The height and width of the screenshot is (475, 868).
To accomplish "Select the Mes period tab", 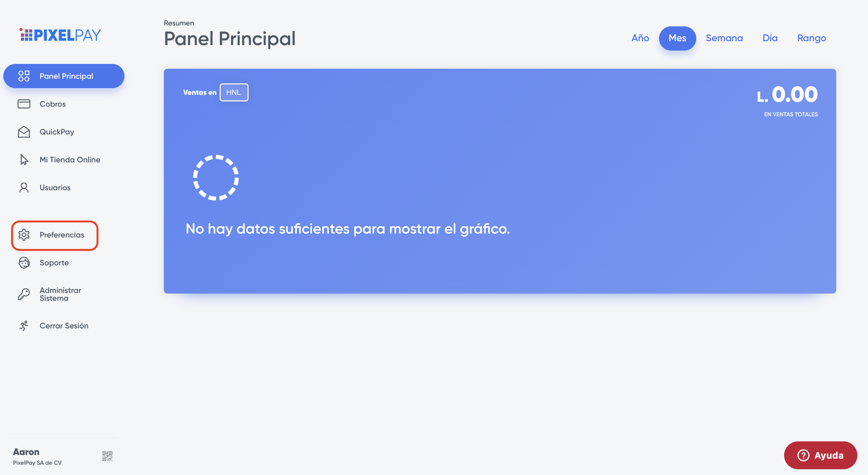I will [677, 38].
